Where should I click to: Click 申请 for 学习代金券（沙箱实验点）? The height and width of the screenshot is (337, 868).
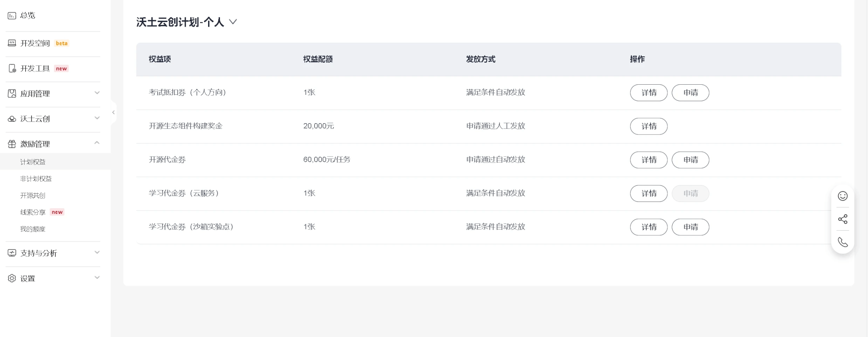tap(690, 227)
